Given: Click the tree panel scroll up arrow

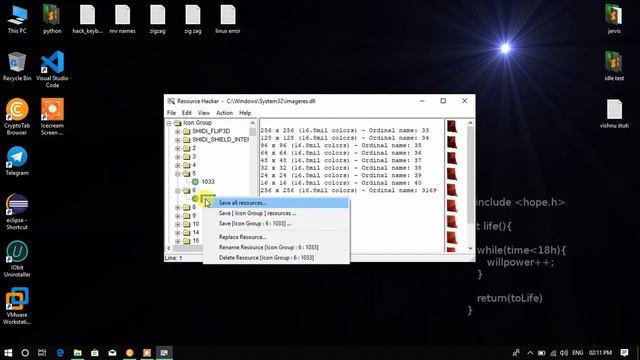Looking at the screenshot, I should coord(253,123).
